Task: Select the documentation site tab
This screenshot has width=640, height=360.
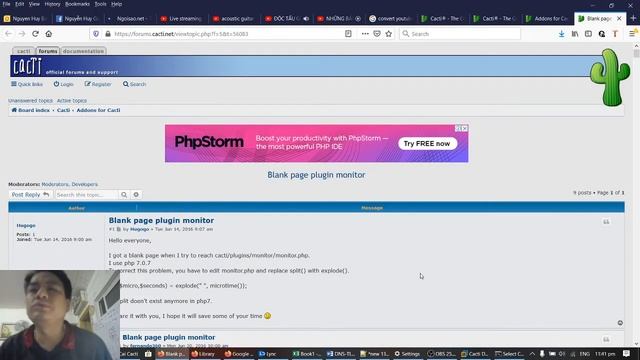Action: 83,51
